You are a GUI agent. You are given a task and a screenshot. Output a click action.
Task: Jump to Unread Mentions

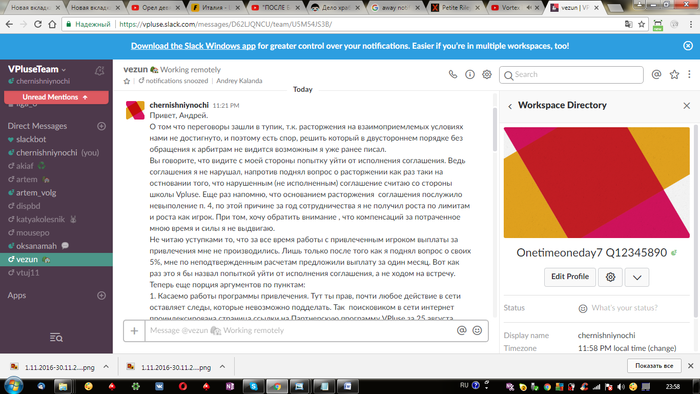tap(56, 97)
